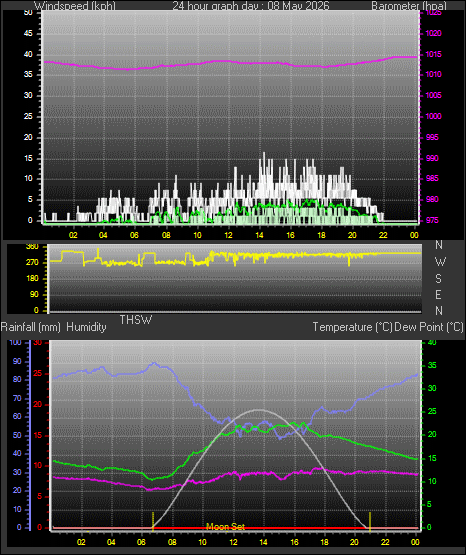Click the Windspeed (kph) axis title
The width and height of the screenshot is (466, 555).
point(75,6)
